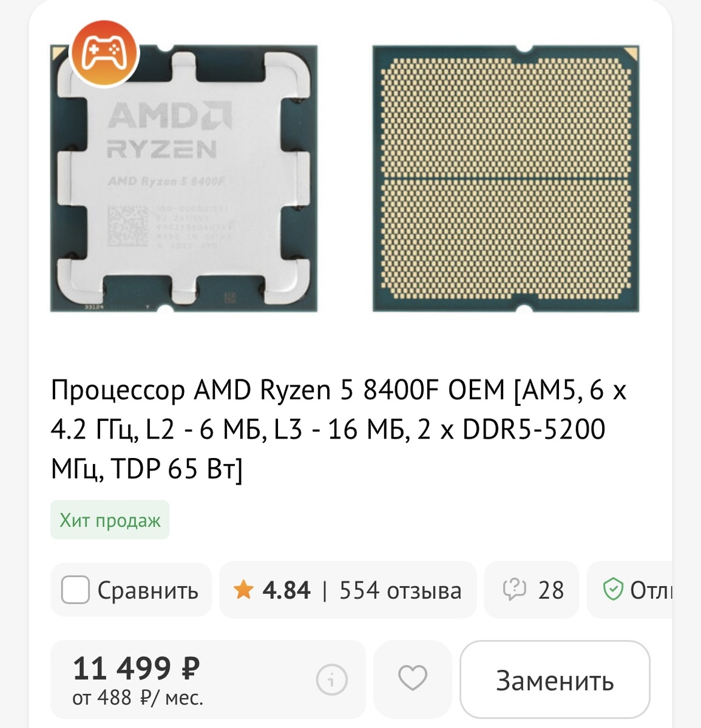
Task: Click the 11 499 ₽ price
Action: click(136, 668)
